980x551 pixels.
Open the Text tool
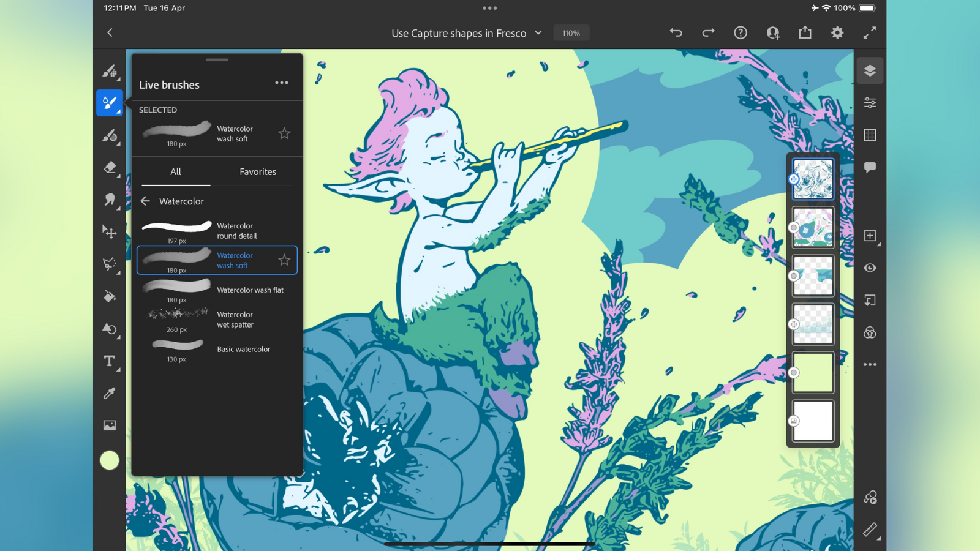pos(110,361)
